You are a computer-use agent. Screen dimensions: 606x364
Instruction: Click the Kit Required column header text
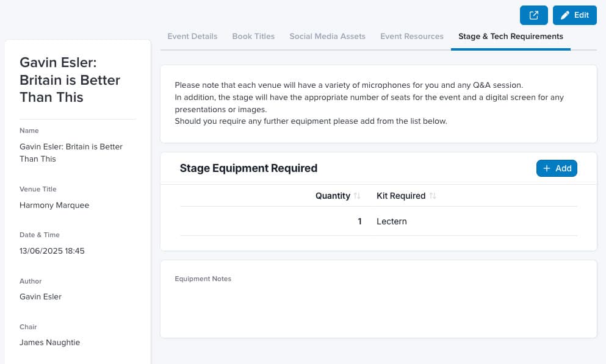(x=401, y=196)
